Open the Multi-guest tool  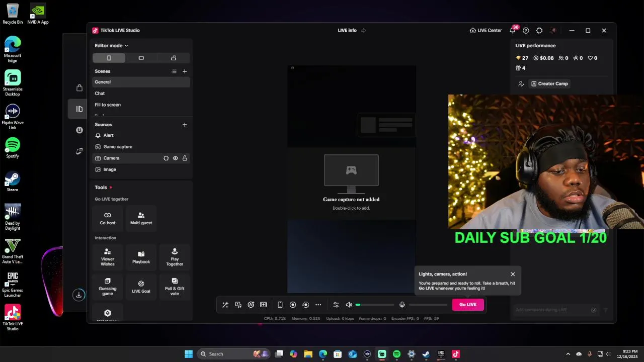[141, 218]
